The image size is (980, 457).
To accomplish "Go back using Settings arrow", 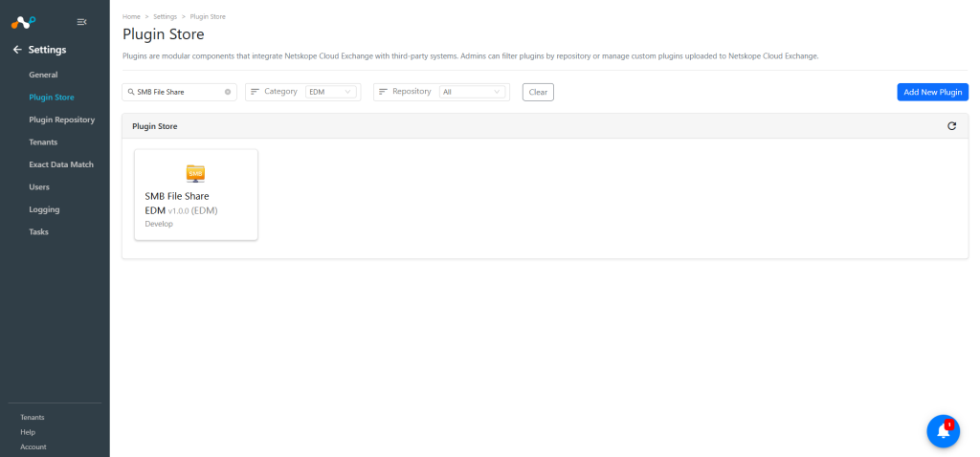I will [17, 50].
